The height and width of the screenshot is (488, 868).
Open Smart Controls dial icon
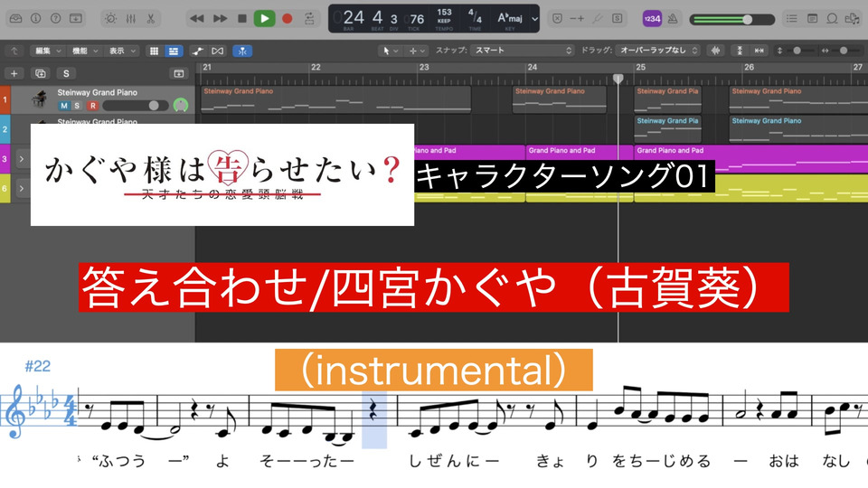(x=110, y=18)
